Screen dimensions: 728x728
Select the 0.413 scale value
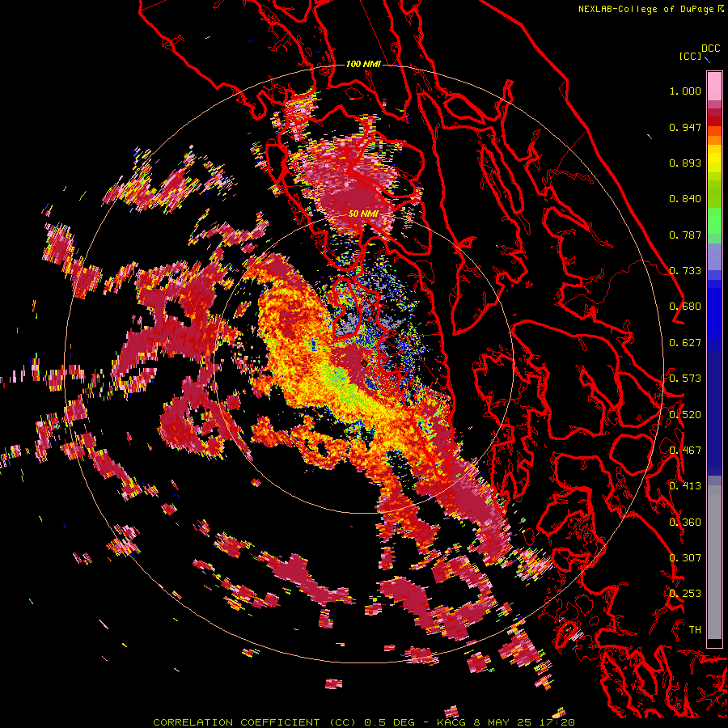point(685,486)
